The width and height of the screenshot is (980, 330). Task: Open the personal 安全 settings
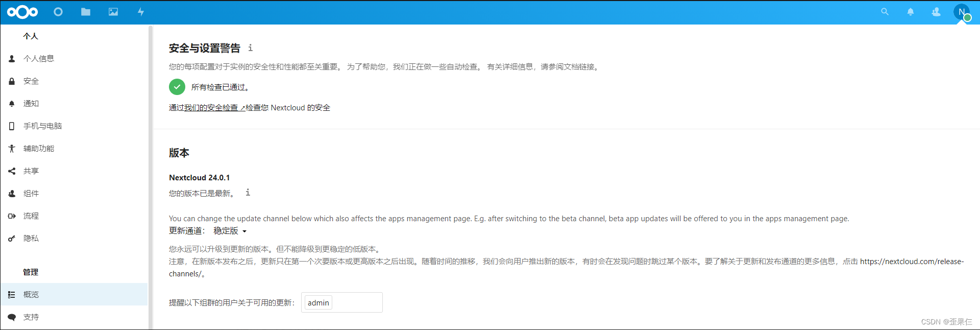74,81
